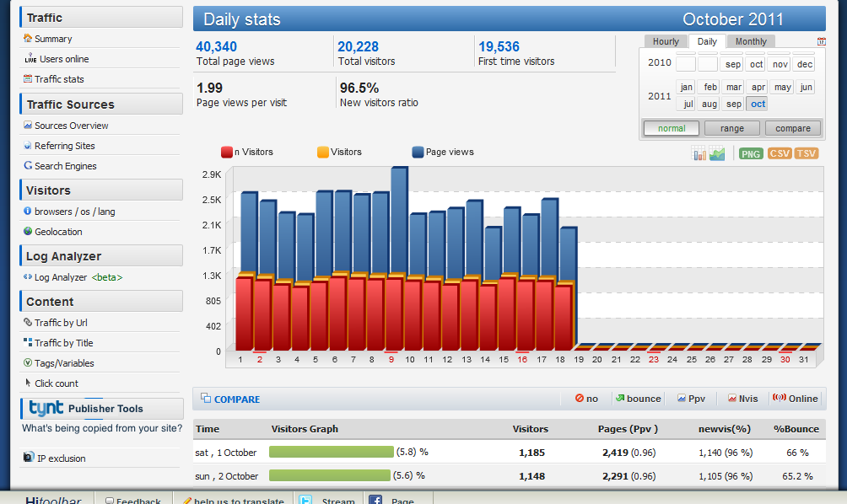
Task: Switch to line chart view icon
Action: [717, 153]
